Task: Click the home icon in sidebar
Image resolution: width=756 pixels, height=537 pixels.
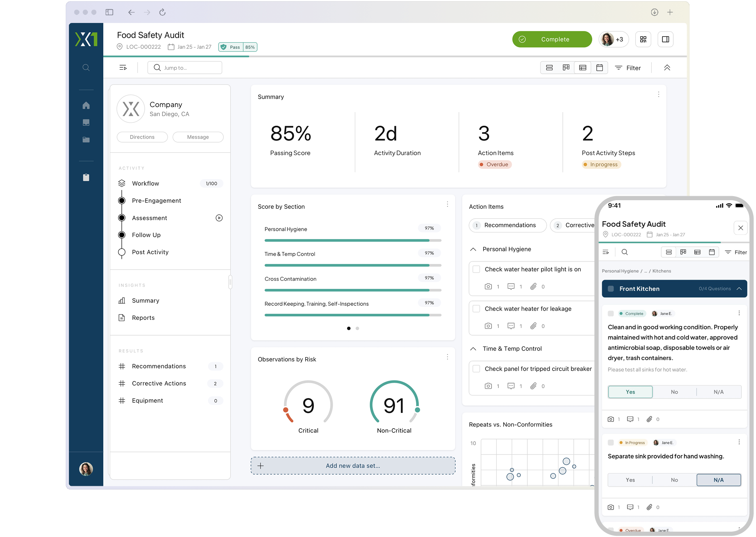Action: point(86,106)
